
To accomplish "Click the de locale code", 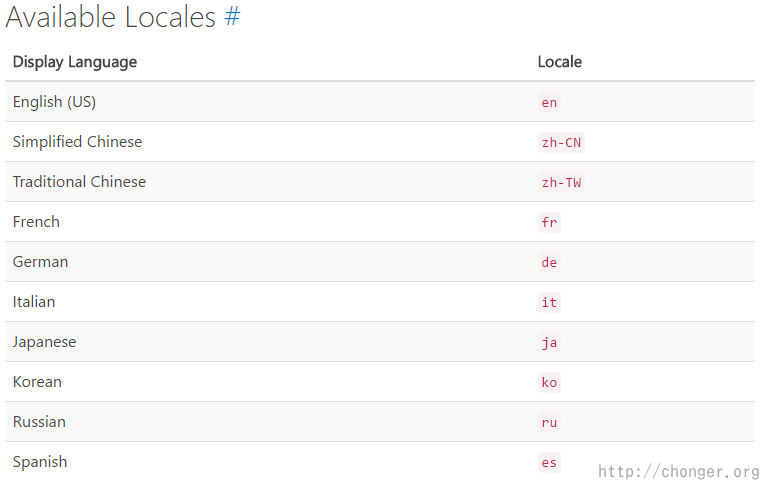I will coord(549,262).
